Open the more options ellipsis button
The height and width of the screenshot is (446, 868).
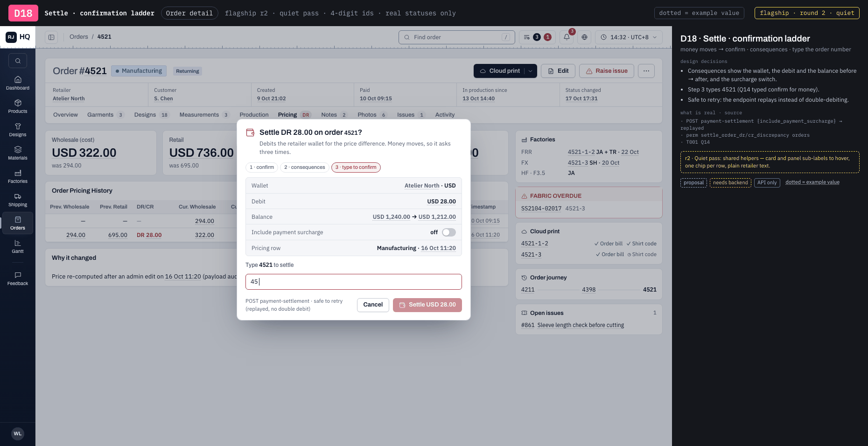pyautogui.click(x=646, y=71)
